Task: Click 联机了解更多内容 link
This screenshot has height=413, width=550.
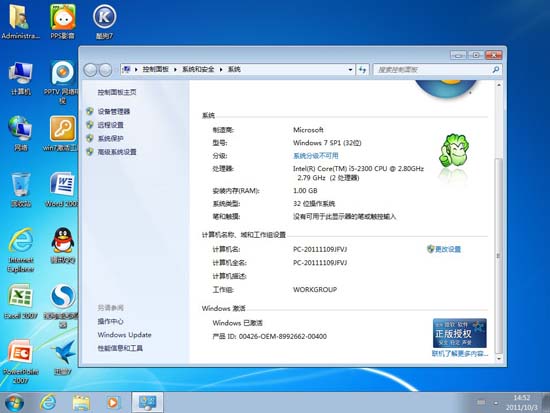Action: click(460, 353)
